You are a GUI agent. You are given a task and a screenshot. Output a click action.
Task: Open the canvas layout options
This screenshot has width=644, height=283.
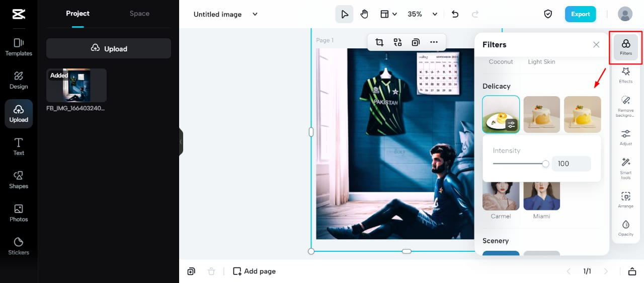(388, 14)
